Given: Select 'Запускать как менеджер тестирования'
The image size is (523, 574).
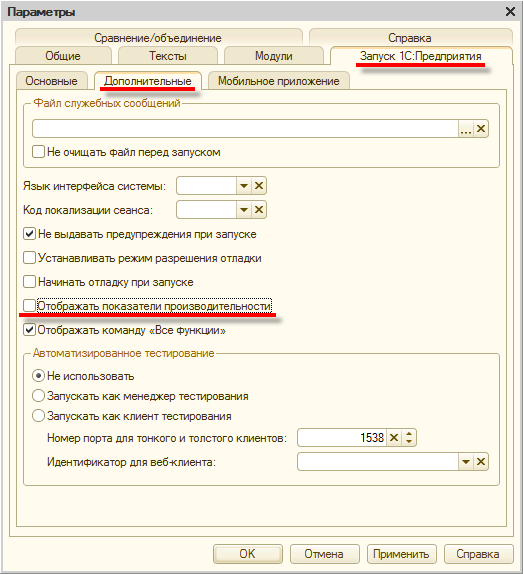Looking at the screenshot, I should (38, 396).
